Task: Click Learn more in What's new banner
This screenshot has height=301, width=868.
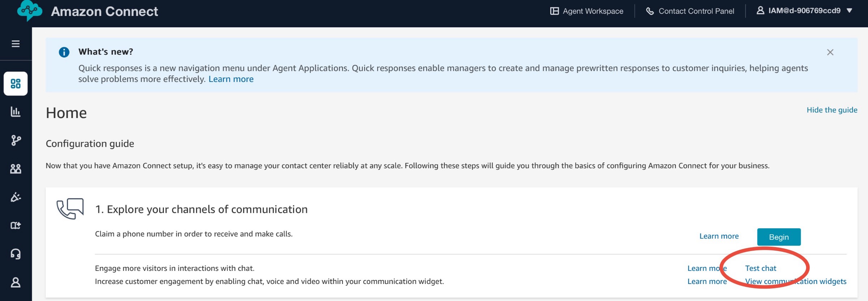Action: 231,79
